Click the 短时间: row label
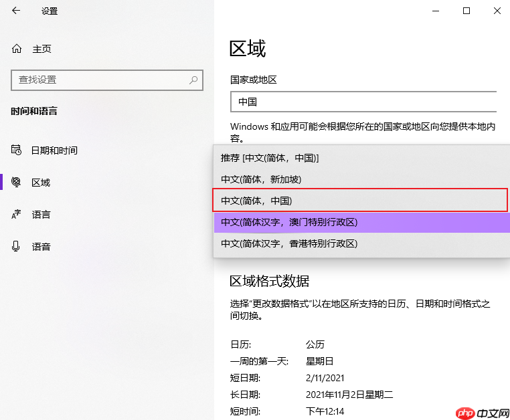 [x=245, y=411]
